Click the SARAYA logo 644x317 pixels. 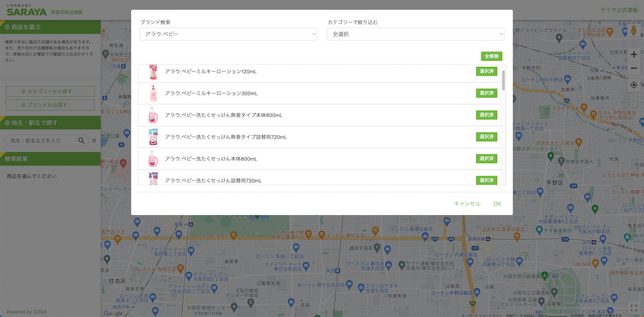26,11
